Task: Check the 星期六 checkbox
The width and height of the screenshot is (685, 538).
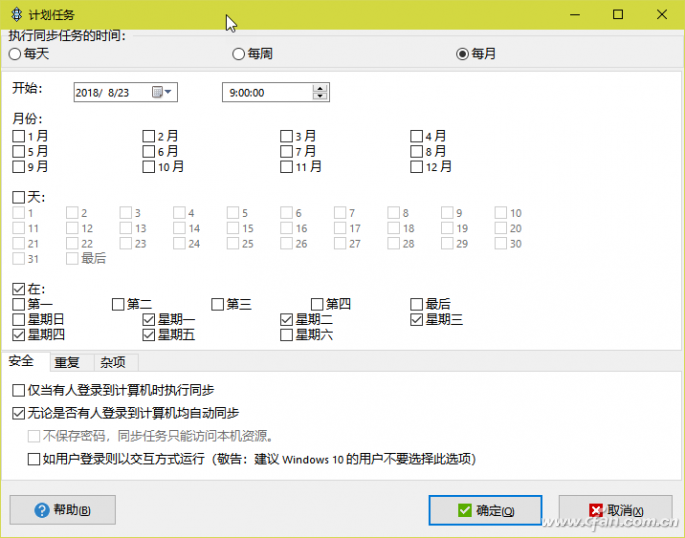Action: point(286,335)
